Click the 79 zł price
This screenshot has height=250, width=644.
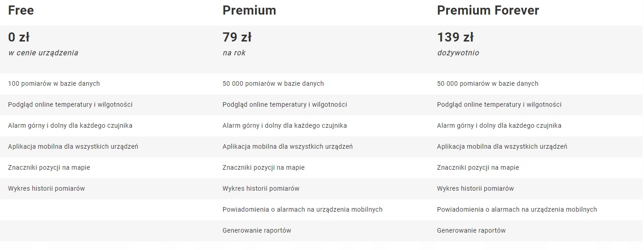237,37
